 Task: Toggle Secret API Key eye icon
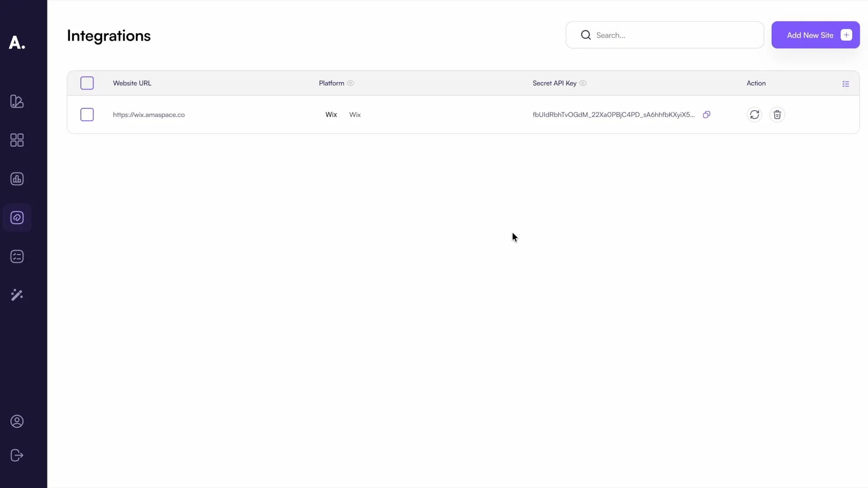coord(583,83)
